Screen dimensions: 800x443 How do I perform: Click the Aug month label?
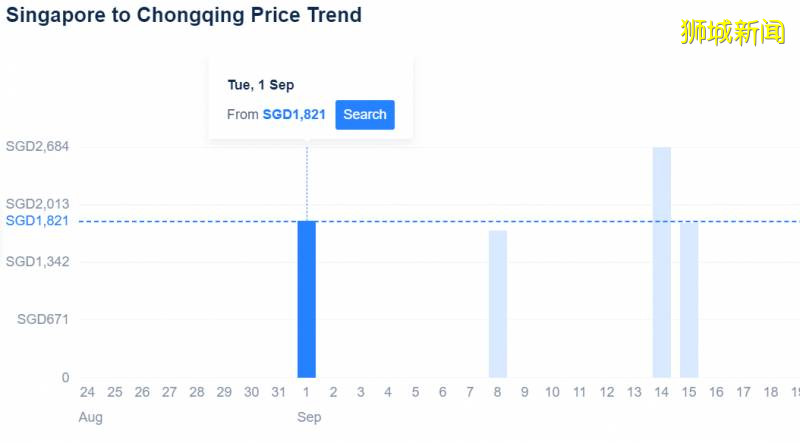[x=90, y=417]
